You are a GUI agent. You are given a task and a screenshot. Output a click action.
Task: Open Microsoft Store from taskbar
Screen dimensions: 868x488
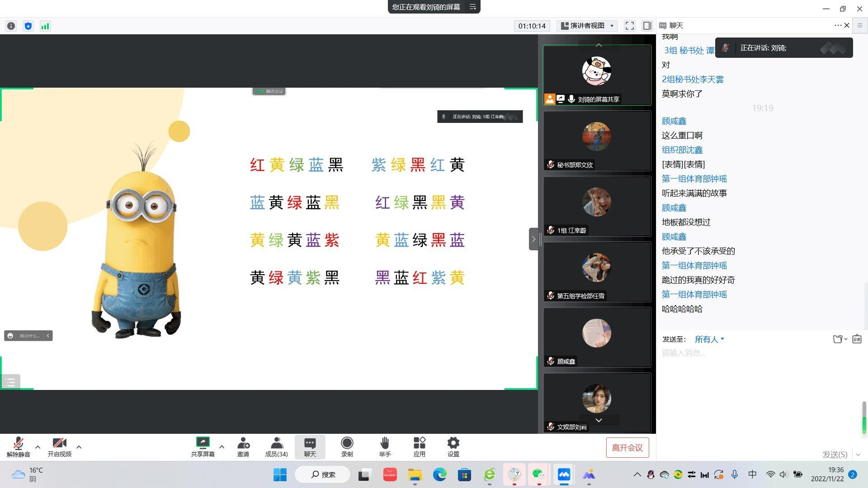[464, 474]
